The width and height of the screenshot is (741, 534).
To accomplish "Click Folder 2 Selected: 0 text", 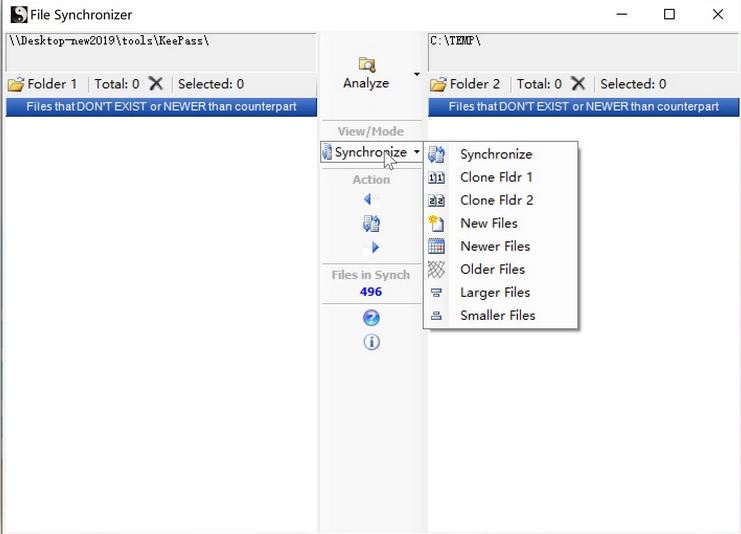I will [633, 84].
